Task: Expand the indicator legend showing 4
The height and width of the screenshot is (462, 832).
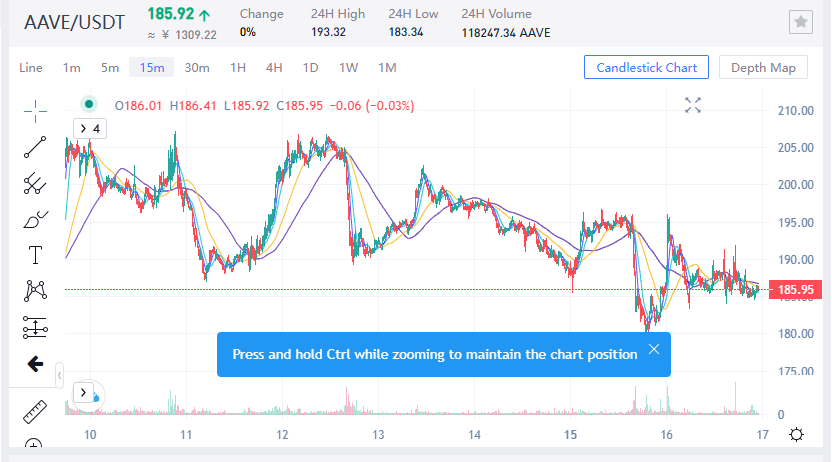Action: pyautogui.click(x=90, y=128)
